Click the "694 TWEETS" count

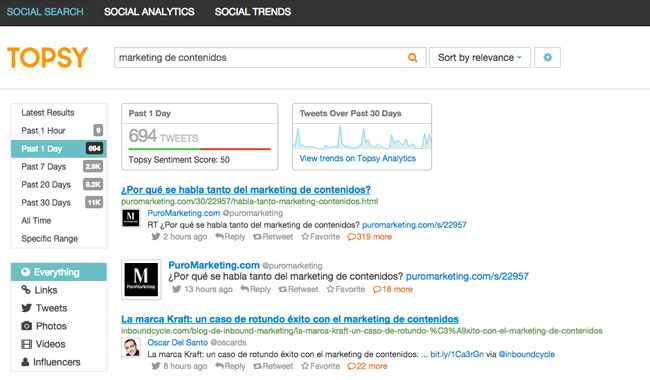163,136
